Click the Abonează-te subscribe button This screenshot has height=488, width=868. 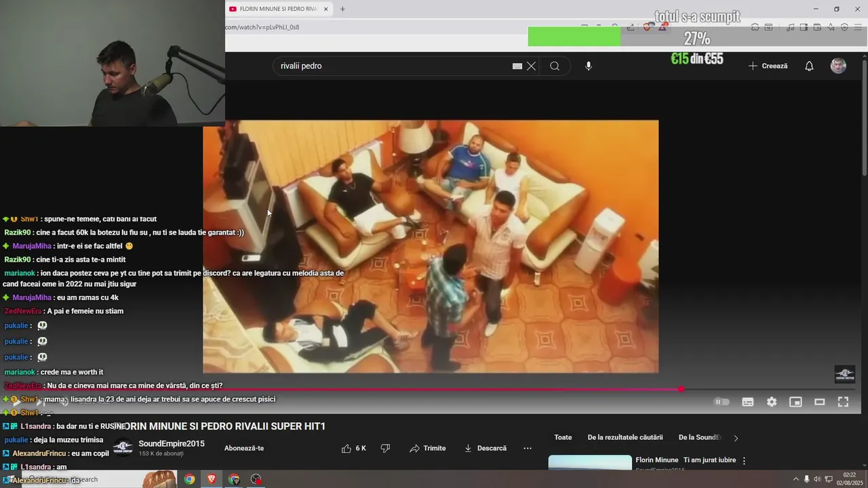coord(244,448)
